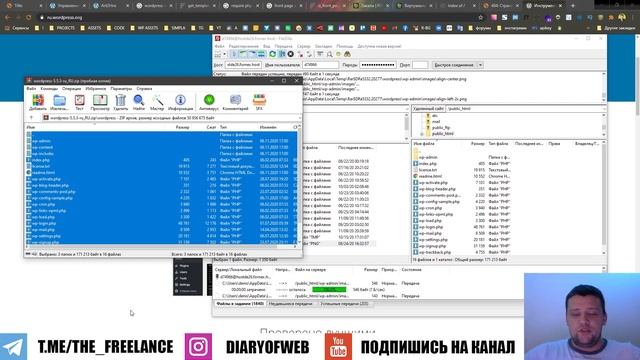Click the Доступна новая версия menu link
Image resolution: width=640 pixels, height=360 pixels.
[379, 47]
